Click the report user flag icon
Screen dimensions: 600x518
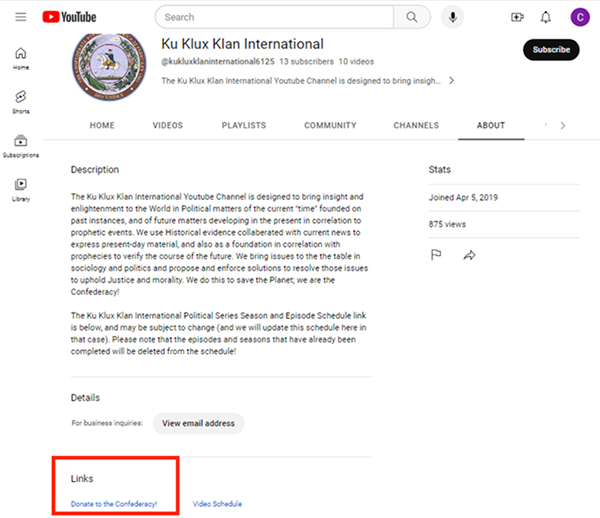point(436,255)
